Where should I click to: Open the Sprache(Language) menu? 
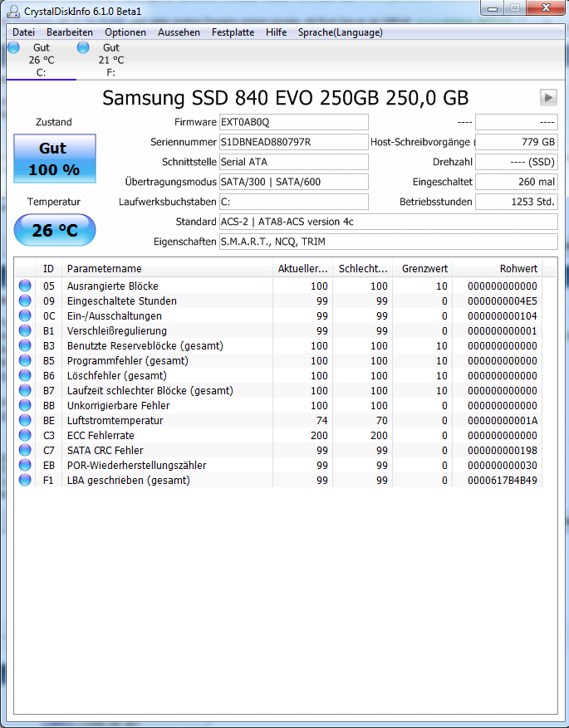(x=341, y=32)
